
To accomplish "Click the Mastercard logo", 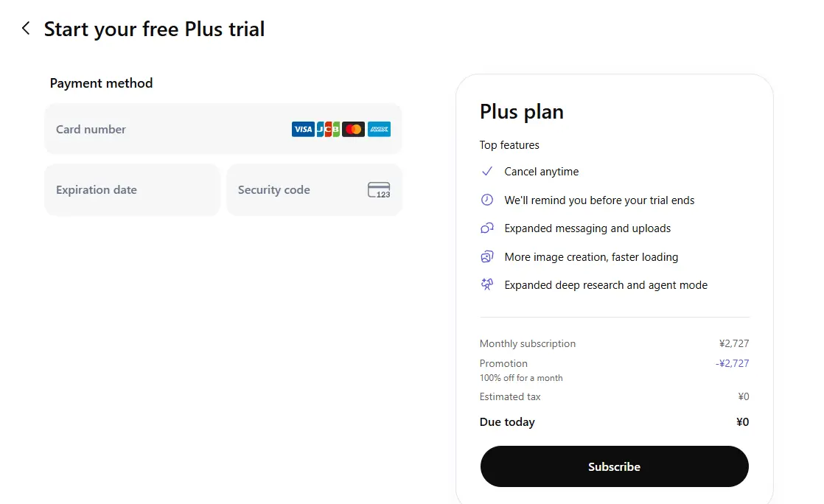I will (353, 129).
